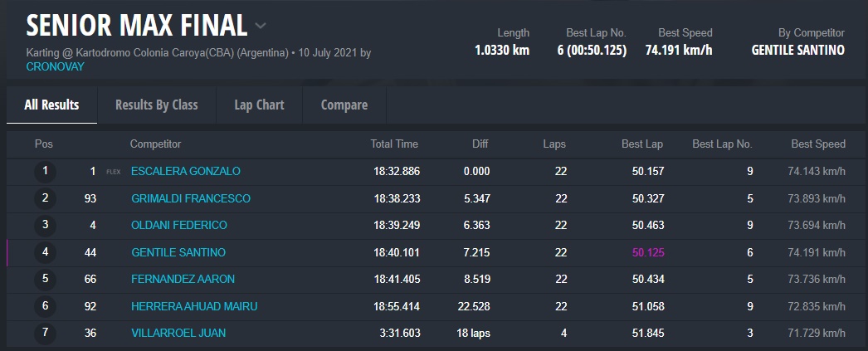Open FERNANDEZ AARON competitor link

[183, 279]
